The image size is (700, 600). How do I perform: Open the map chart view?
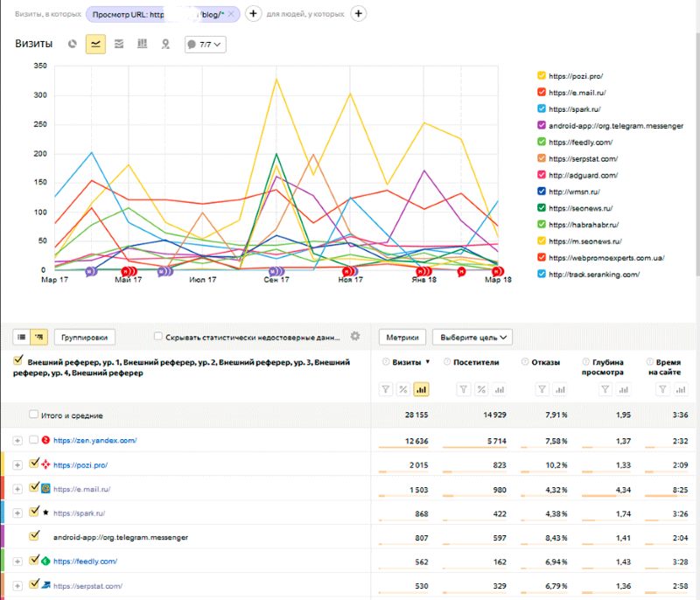pyautogui.click(x=165, y=44)
